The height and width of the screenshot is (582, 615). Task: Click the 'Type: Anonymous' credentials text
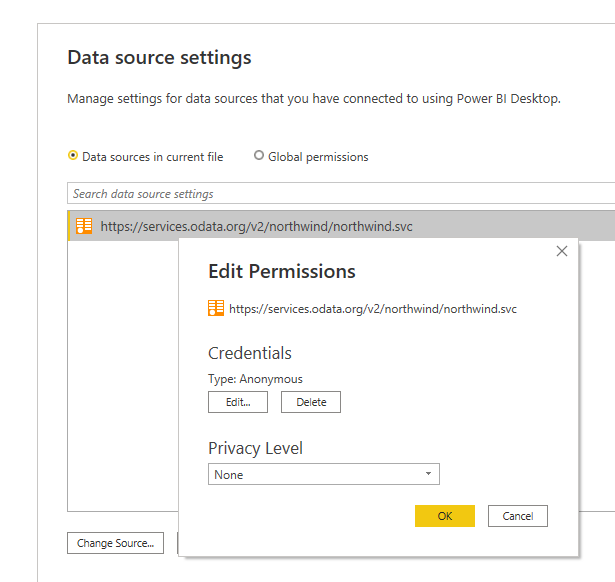pyautogui.click(x=255, y=379)
